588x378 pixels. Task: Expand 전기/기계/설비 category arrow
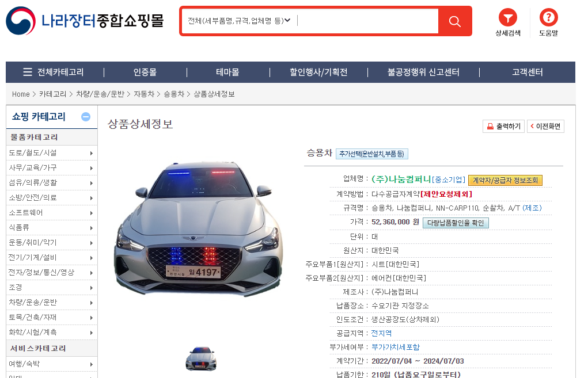[x=91, y=258]
